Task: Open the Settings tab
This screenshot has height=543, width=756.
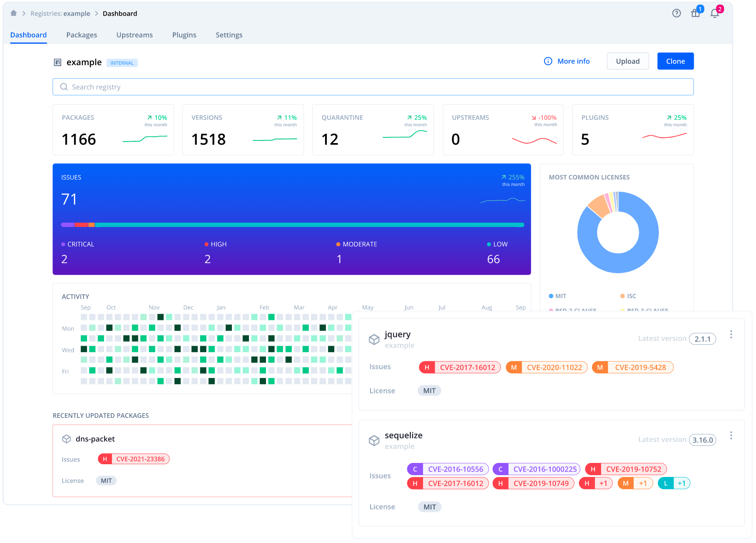Action: pos(229,35)
